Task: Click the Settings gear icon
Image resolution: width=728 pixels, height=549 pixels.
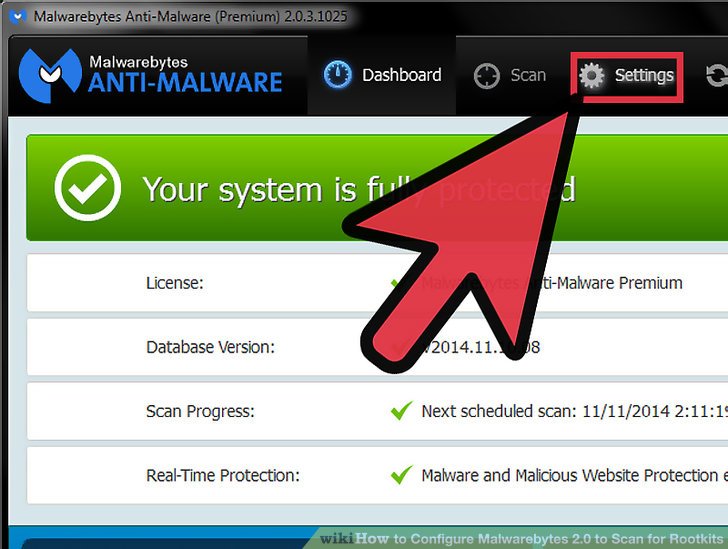Action: (x=591, y=75)
